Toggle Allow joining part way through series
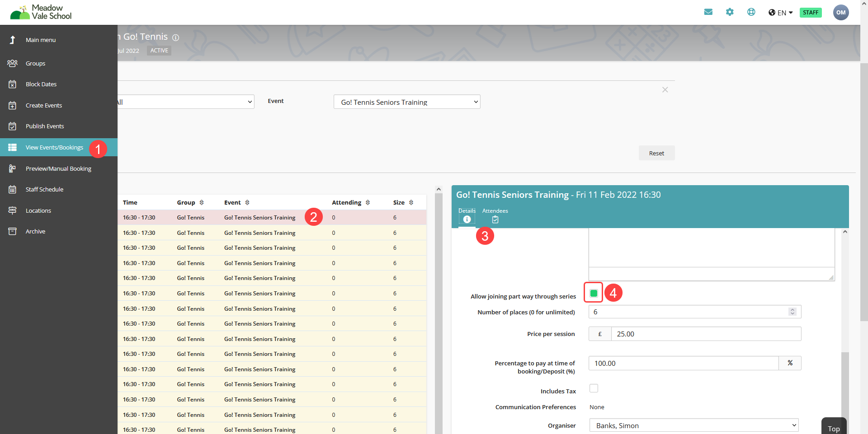The width and height of the screenshot is (868, 434). point(594,293)
